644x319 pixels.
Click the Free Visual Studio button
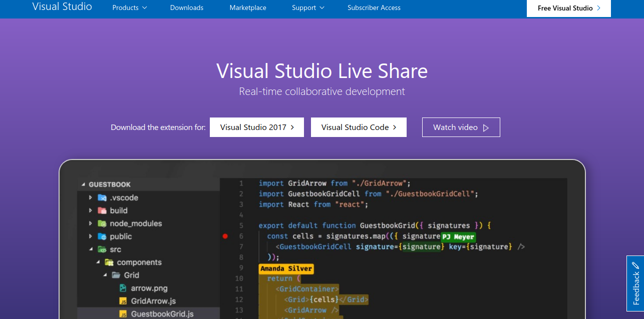pyautogui.click(x=569, y=8)
